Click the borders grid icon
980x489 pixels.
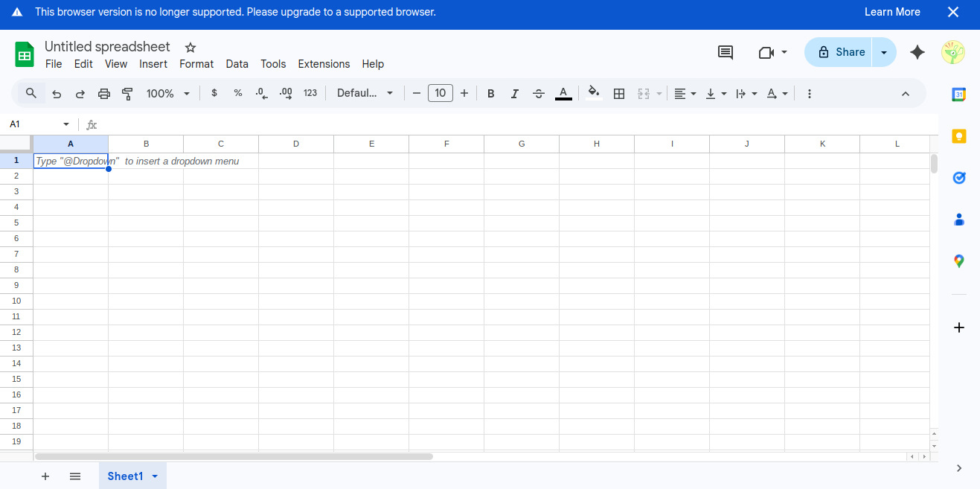click(618, 94)
